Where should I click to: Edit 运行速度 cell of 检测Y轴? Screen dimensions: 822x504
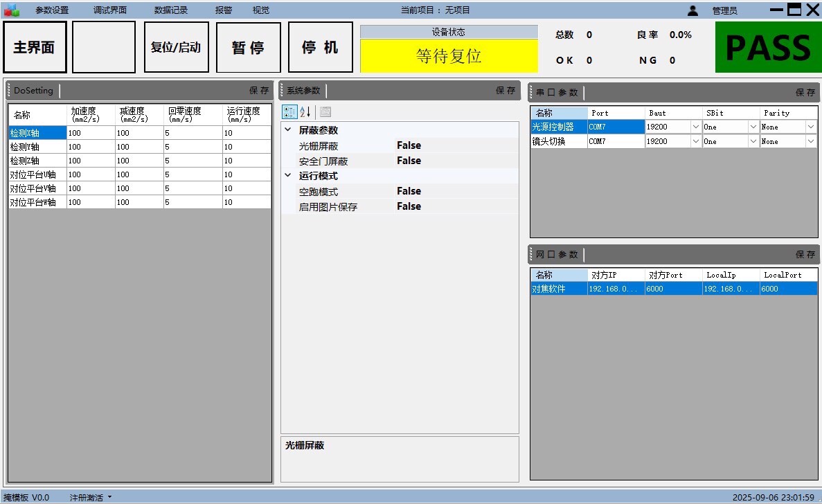tap(247, 147)
